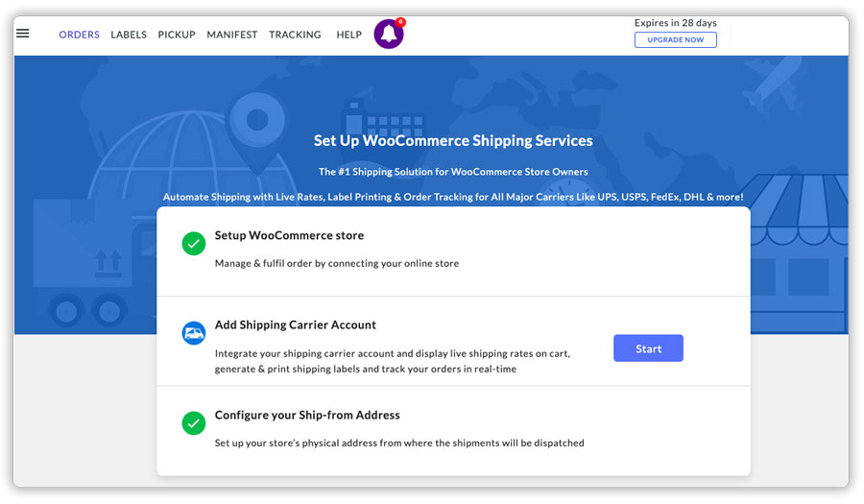The height and width of the screenshot is (504, 864).
Task: Click 'Set Up WooCommerce Shipping Services' title
Action: tap(453, 140)
